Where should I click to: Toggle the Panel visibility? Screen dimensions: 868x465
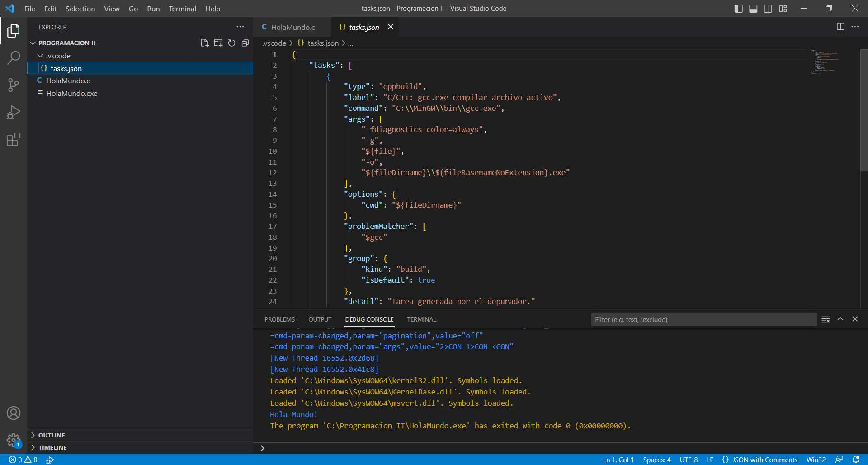(x=753, y=8)
